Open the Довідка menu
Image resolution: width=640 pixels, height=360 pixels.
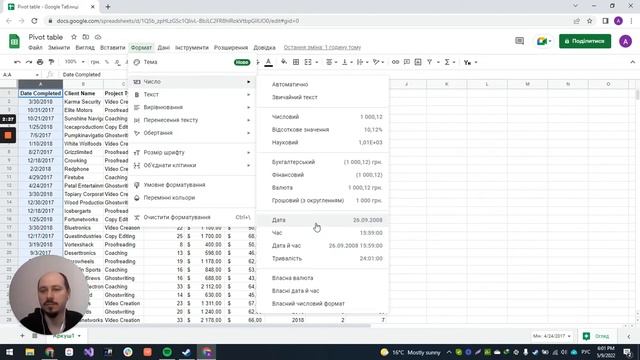coord(264,48)
